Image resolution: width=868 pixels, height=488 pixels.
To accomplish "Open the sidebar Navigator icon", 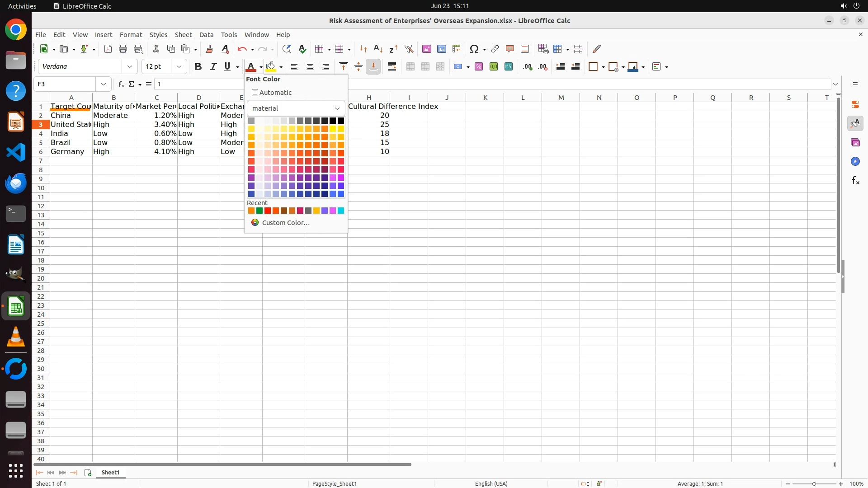I will tap(855, 161).
